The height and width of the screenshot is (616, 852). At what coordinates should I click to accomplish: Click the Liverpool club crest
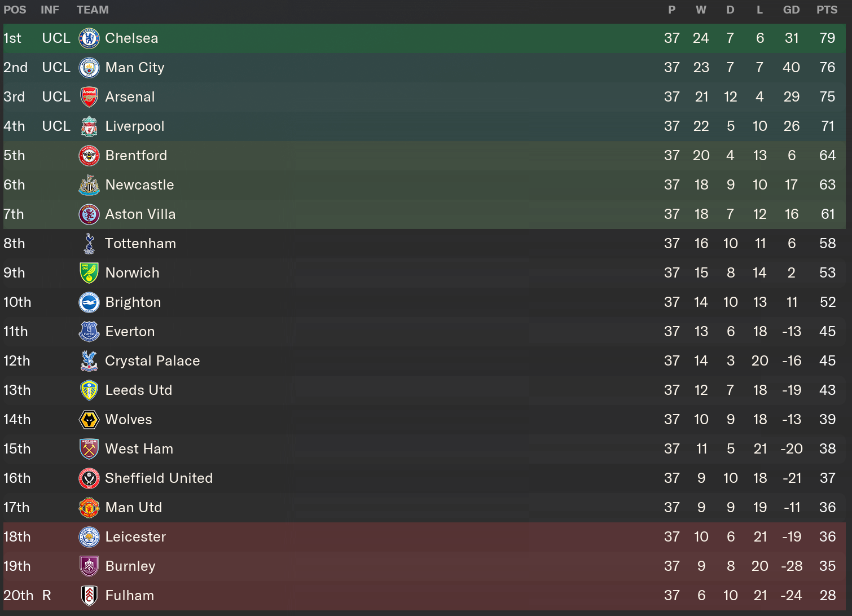click(x=89, y=126)
